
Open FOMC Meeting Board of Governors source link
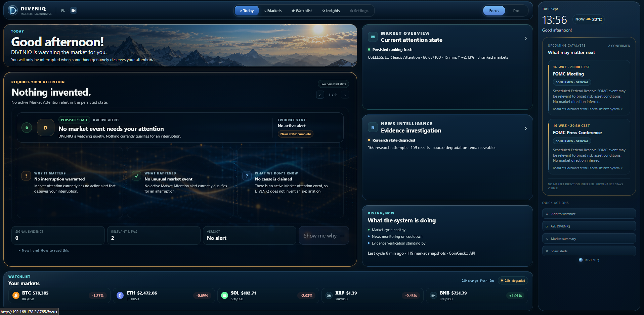point(588,109)
